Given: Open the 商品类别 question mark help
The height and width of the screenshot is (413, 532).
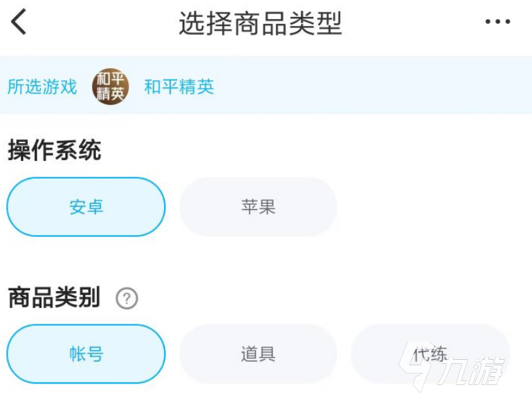Looking at the screenshot, I should pos(127,299).
